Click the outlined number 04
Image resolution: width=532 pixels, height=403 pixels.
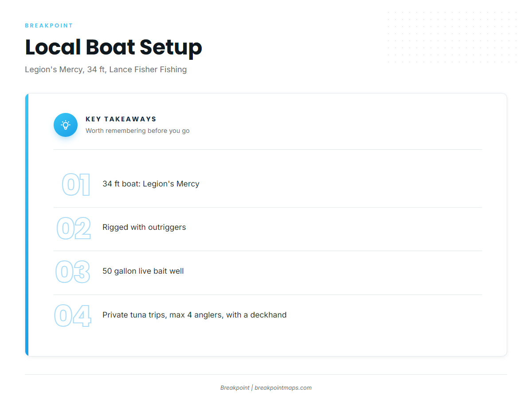click(x=73, y=316)
